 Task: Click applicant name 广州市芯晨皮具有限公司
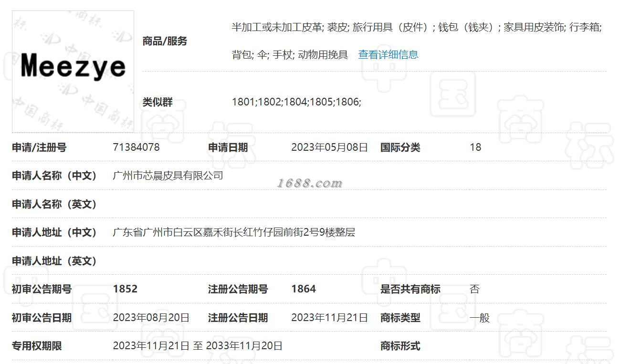pos(168,176)
